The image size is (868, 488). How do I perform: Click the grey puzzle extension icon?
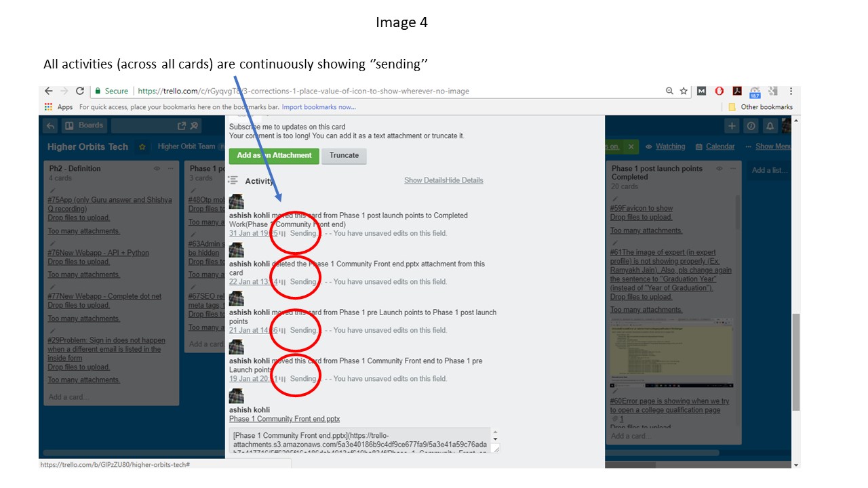(772, 91)
